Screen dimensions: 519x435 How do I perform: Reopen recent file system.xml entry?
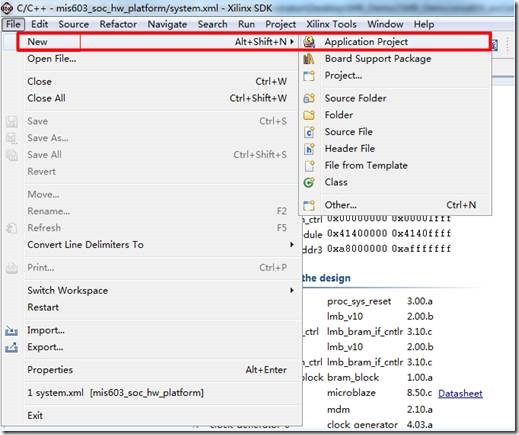(x=157, y=393)
